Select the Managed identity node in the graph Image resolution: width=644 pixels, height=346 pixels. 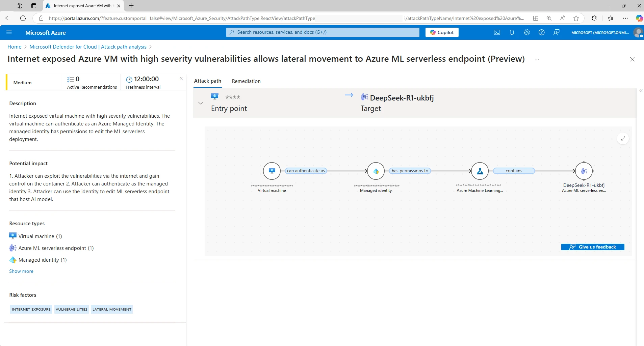tap(376, 171)
